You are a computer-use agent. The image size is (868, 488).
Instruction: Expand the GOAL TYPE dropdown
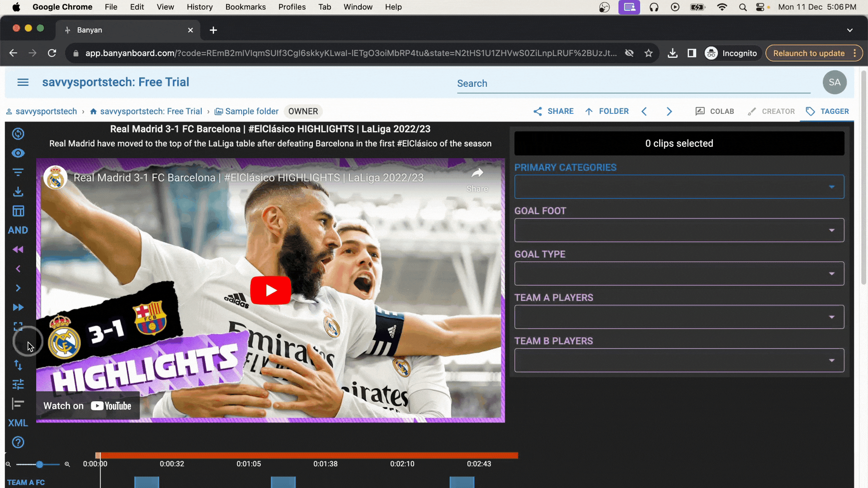click(x=679, y=273)
